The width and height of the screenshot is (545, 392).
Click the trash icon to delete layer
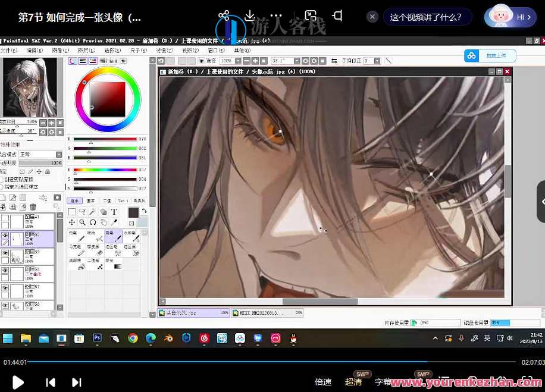point(33,206)
